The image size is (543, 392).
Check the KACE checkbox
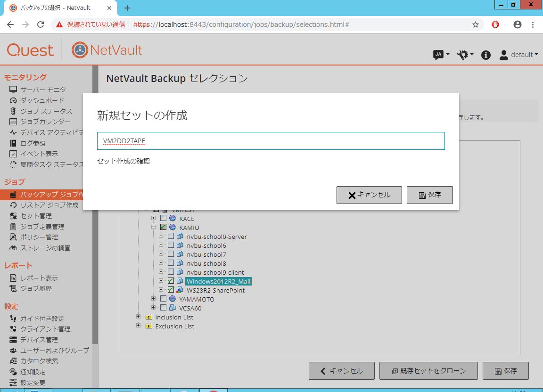(164, 218)
